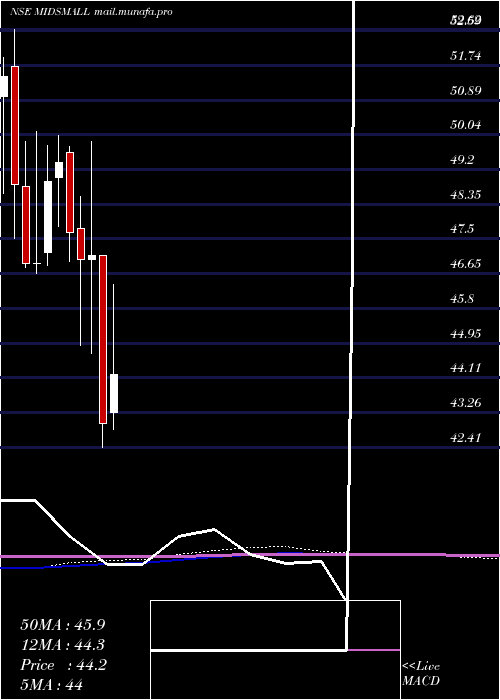Select the long red candlestick ending near 43.26
The width and height of the screenshot is (500, 700).
tap(103, 339)
